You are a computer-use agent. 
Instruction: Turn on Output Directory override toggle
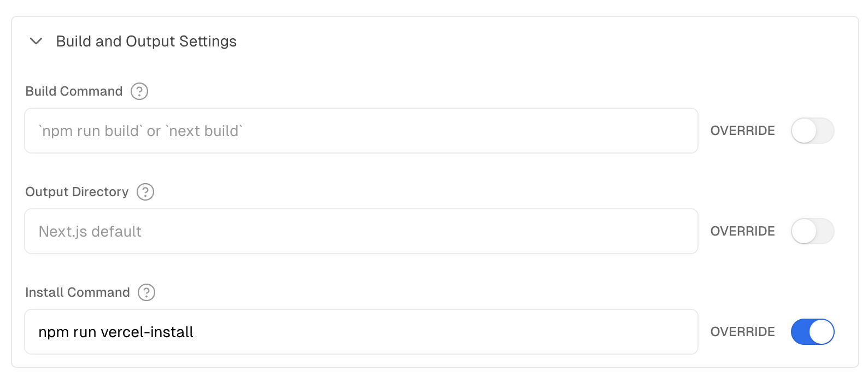812,231
